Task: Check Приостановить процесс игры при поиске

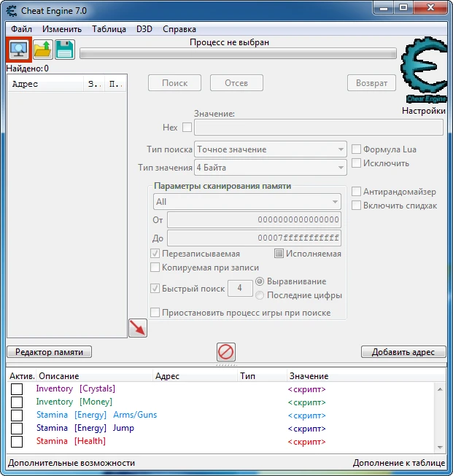Action: coord(155,313)
